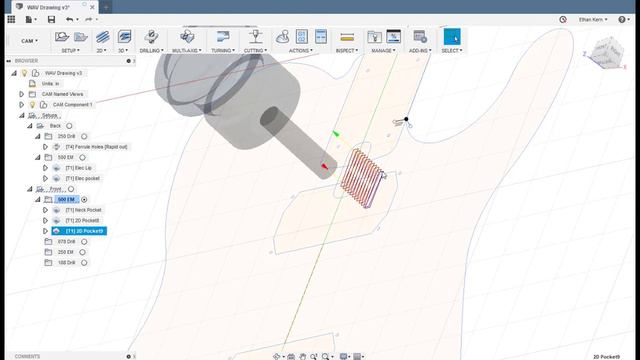Toggle lightbulb visibility of WAV Drawing v3
The width and height of the screenshot is (640, 360).
coord(24,73)
